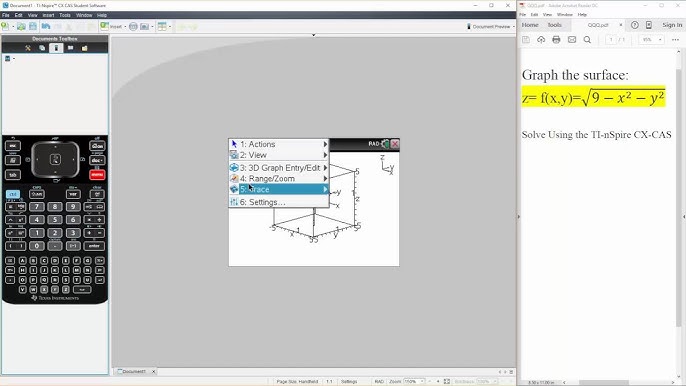Image resolution: width=686 pixels, height=386 pixels.
Task: Select the Utilities tab in toolbox
Action: [70, 48]
